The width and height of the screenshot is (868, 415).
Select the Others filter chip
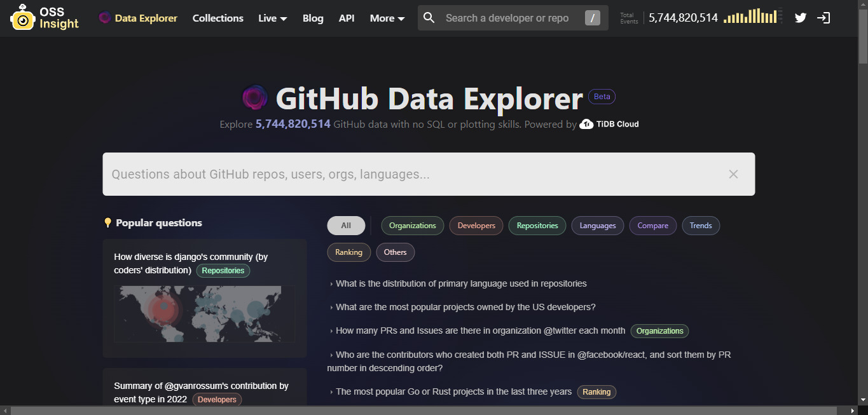pyautogui.click(x=395, y=252)
